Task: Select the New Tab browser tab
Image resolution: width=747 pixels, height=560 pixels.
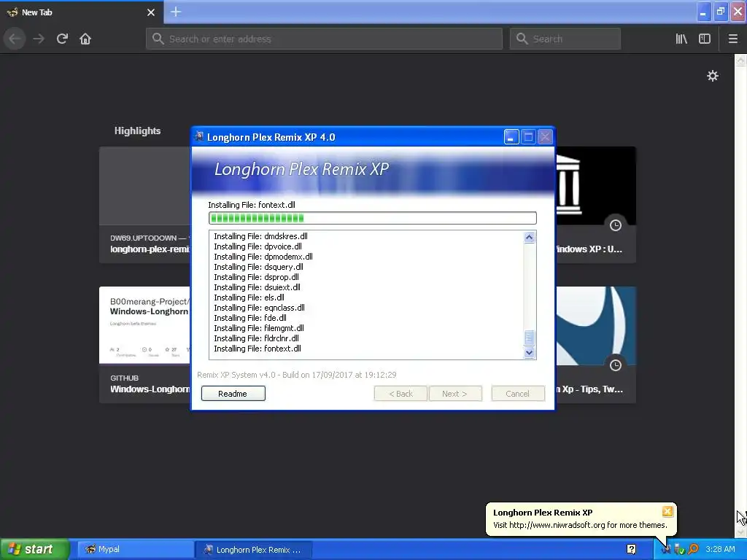Action: pyautogui.click(x=82, y=12)
